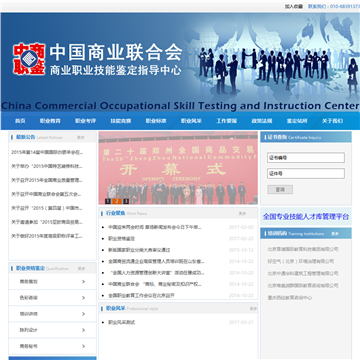The image size is (360, 360).
Task: Open 全国专业技能人才库管理平台 banner link
Action: (306, 217)
